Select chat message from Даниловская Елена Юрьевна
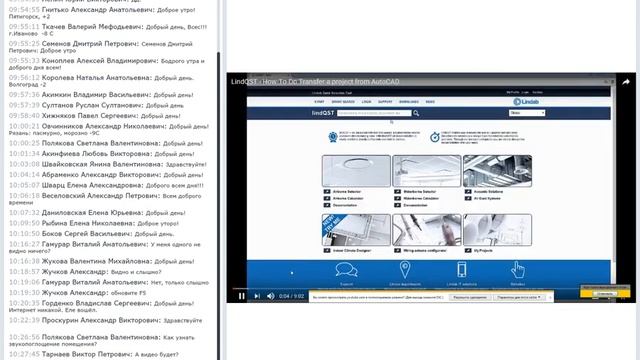This screenshot has width=640, height=360. point(97,213)
